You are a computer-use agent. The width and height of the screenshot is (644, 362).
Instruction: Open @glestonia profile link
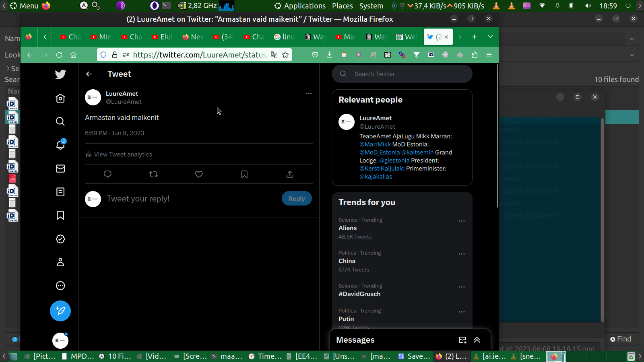(394, 160)
